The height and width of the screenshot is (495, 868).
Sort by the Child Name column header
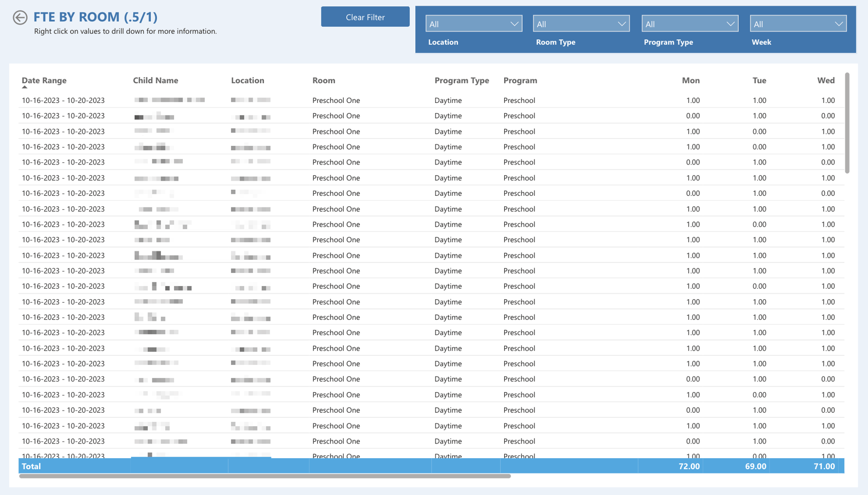pos(155,80)
